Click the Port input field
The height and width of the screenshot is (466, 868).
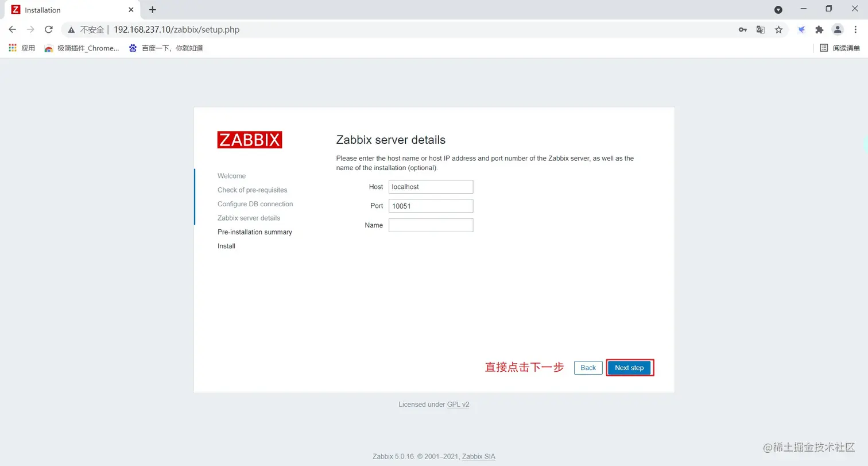click(431, 206)
